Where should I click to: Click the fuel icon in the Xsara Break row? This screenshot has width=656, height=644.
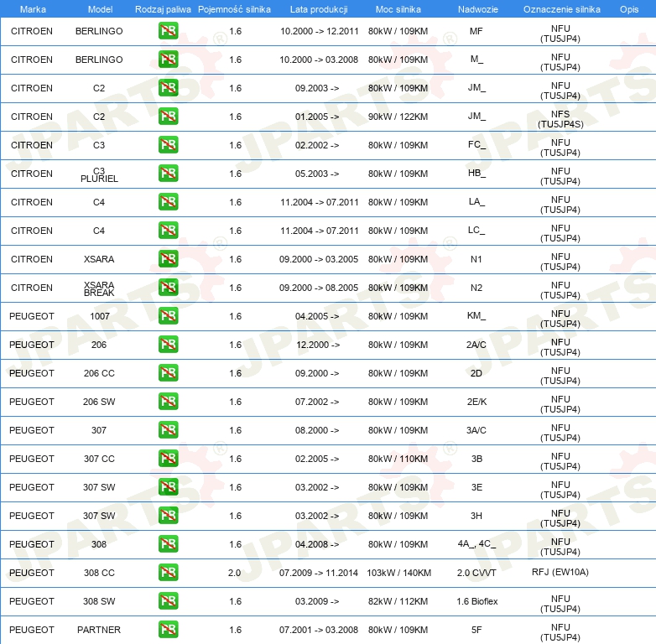[168, 288]
